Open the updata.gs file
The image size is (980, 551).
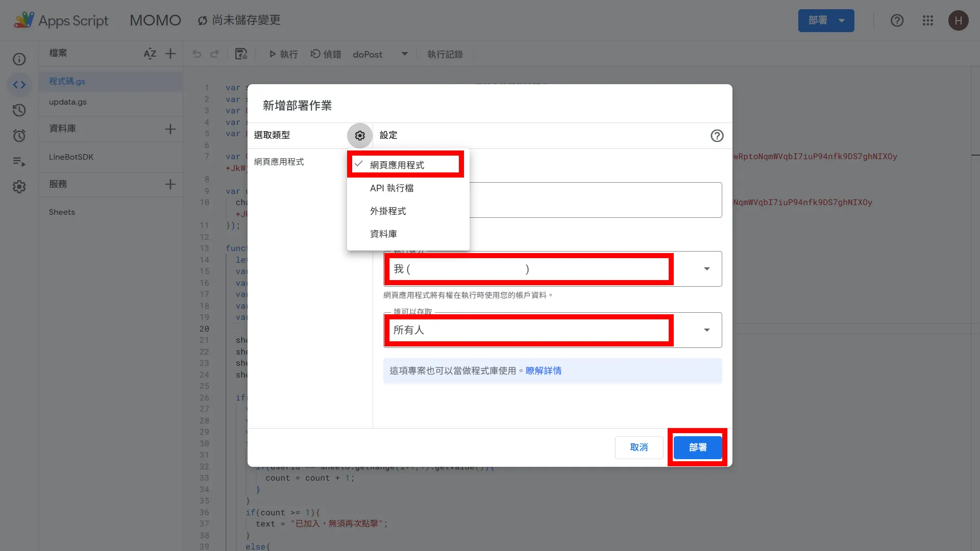[x=67, y=102]
